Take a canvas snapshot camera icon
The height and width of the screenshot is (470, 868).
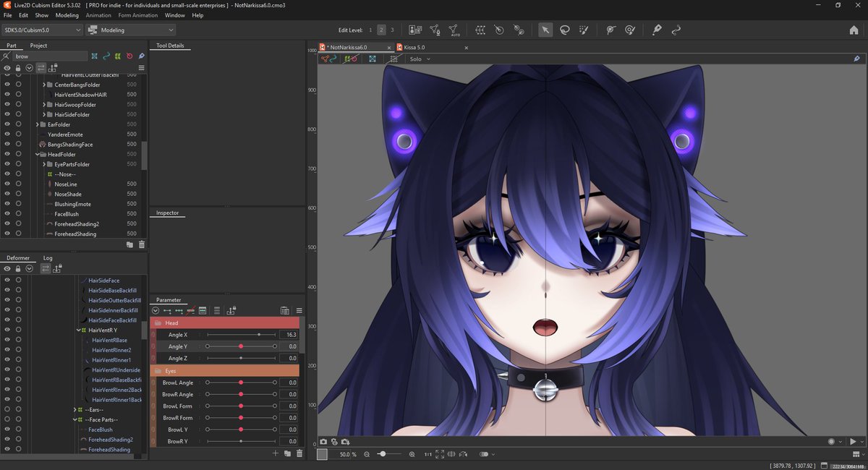click(x=323, y=441)
